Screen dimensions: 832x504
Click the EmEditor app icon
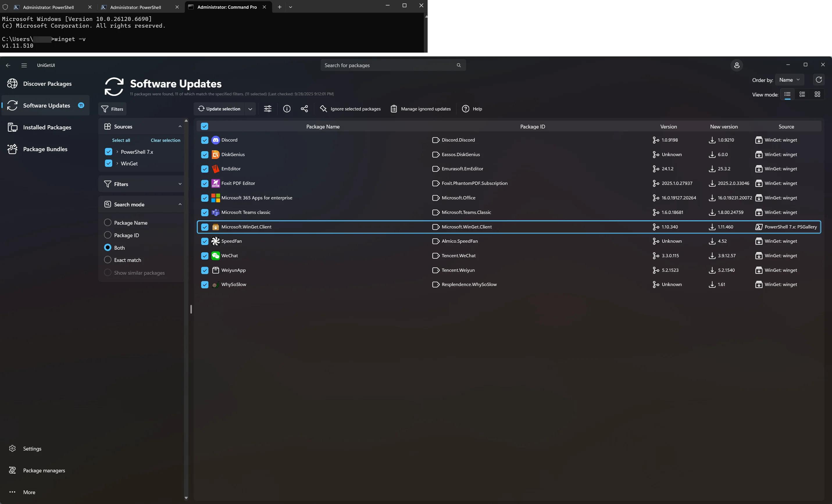[x=215, y=169]
